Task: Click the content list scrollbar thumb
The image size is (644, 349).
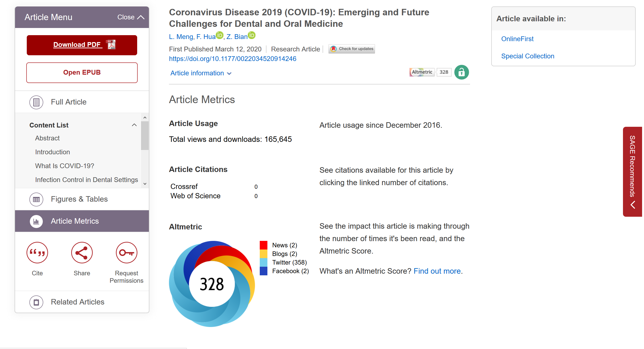Action: [145, 135]
